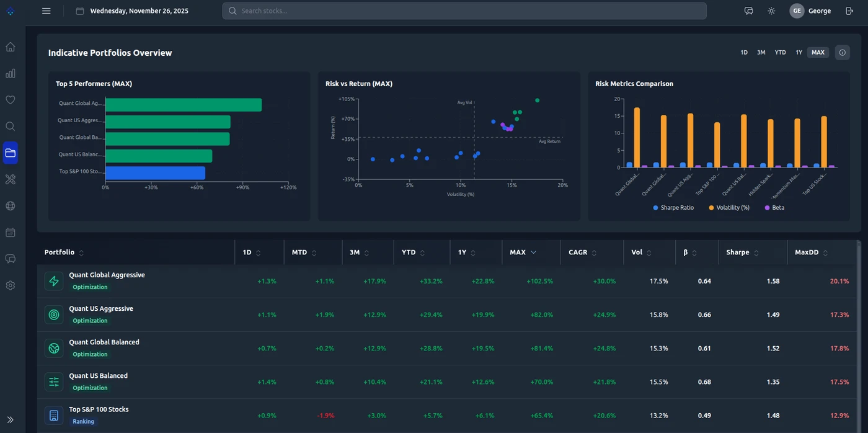The width and height of the screenshot is (868, 433).
Task: Select the 1D time range tab
Action: click(744, 53)
